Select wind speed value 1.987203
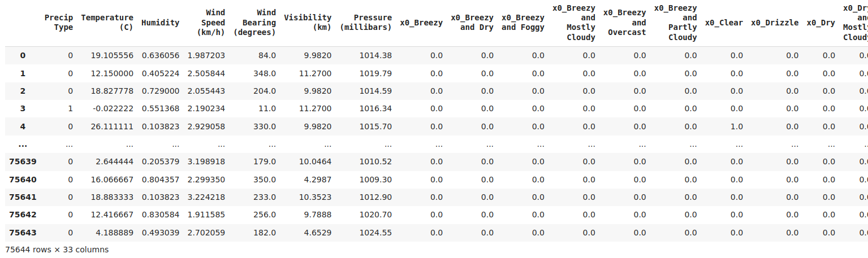 coord(206,55)
